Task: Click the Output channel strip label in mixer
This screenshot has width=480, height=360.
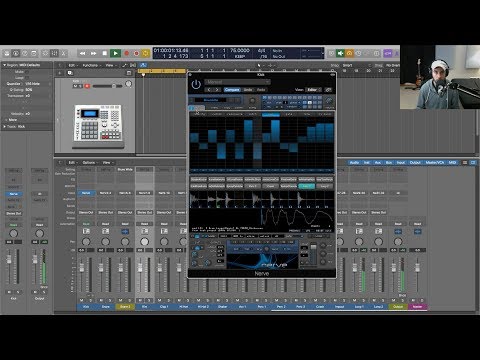Action: click(398, 306)
